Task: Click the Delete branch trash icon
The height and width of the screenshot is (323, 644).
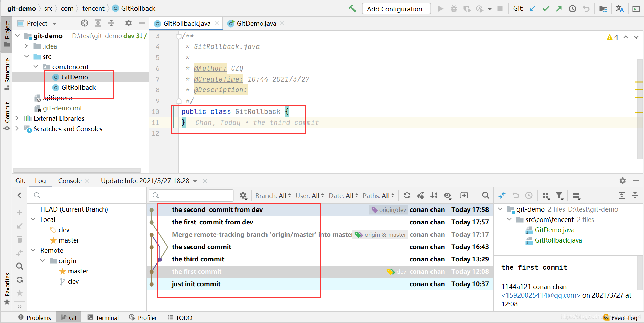Action: [20, 239]
